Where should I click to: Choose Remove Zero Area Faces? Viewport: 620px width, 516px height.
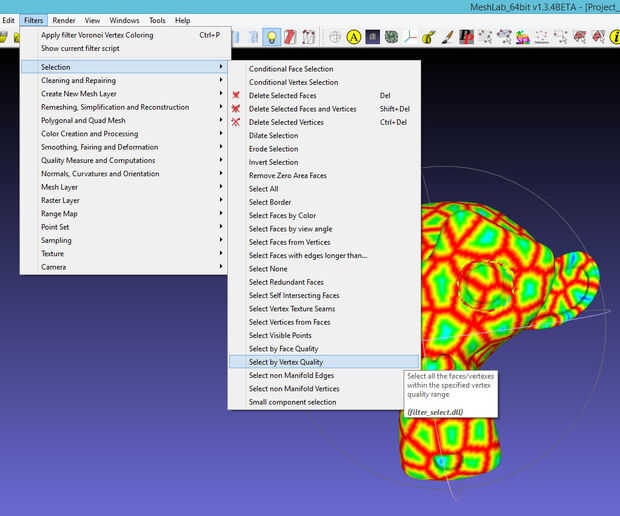click(323, 176)
